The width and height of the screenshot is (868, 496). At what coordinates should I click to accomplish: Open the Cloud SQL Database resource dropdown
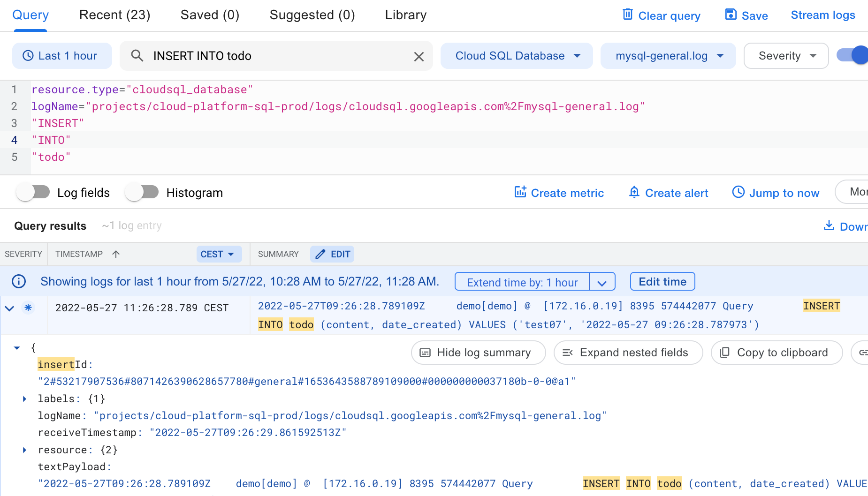point(517,56)
